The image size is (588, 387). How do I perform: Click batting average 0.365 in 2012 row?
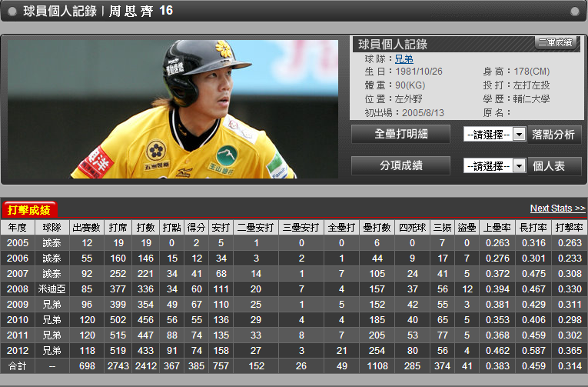point(570,351)
